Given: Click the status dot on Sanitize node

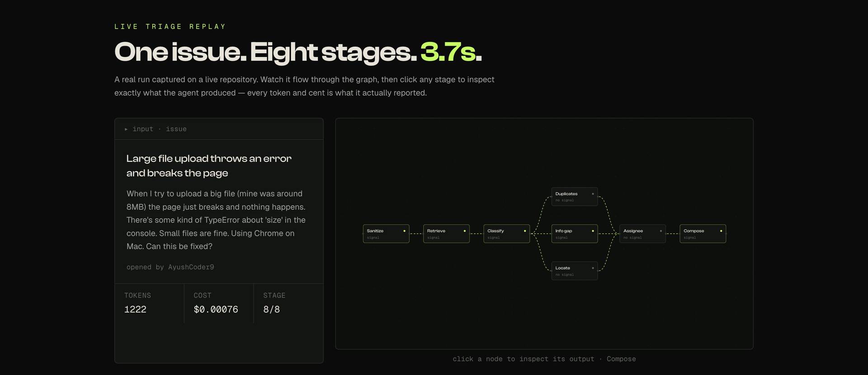Looking at the screenshot, I should (x=404, y=231).
